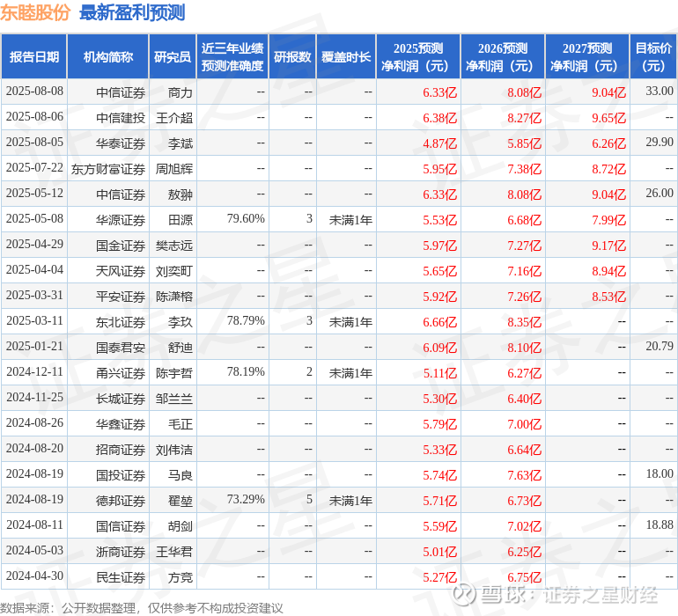The height and width of the screenshot is (616, 678).
Task: Click institution 天风证券
Action: pyautogui.click(x=121, y=271)
